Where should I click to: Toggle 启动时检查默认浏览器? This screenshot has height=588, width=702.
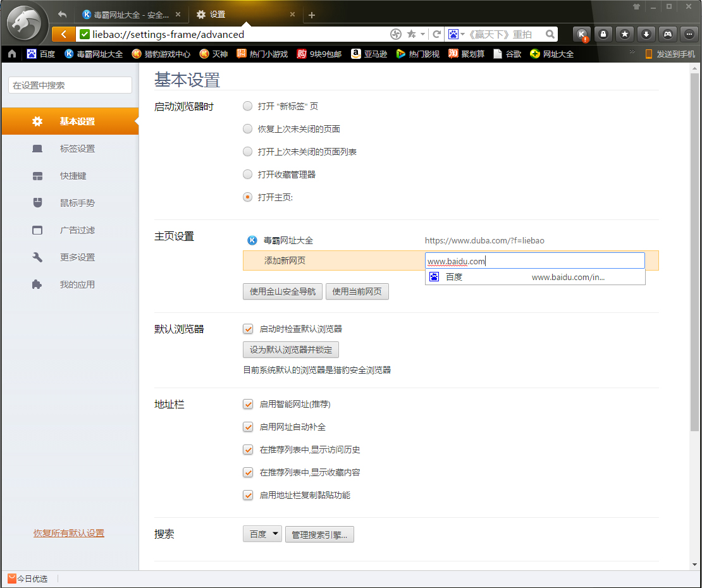click(248, 329)
